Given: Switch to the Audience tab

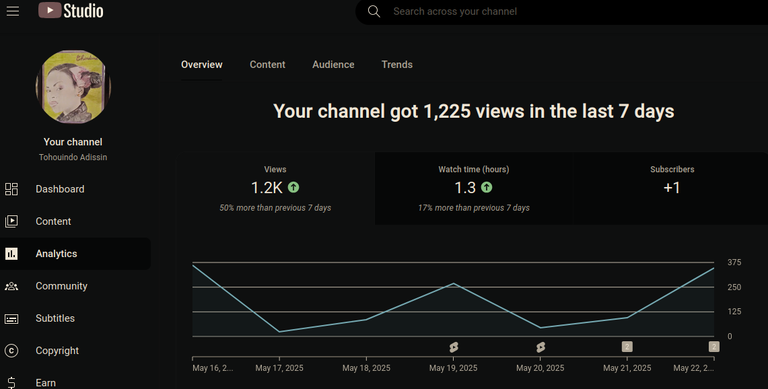Looking at the screenshot, I should [x=333, y=65].
